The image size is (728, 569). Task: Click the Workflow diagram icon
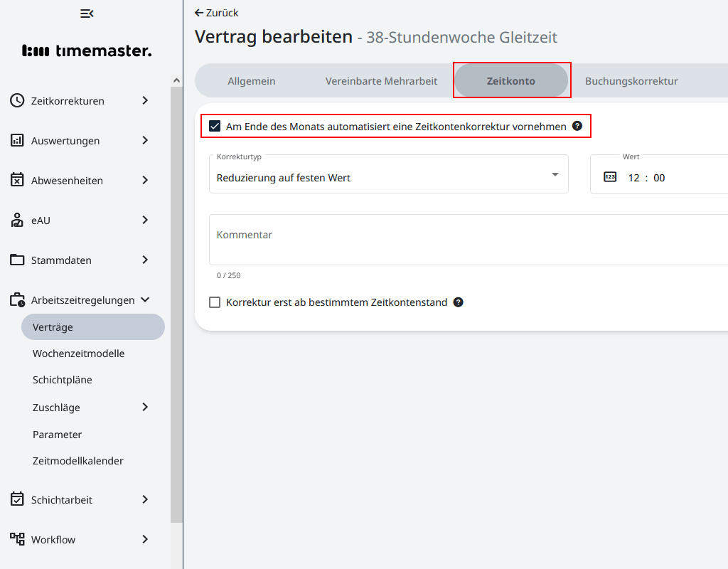pyautogui.click(x=17, y=540)
